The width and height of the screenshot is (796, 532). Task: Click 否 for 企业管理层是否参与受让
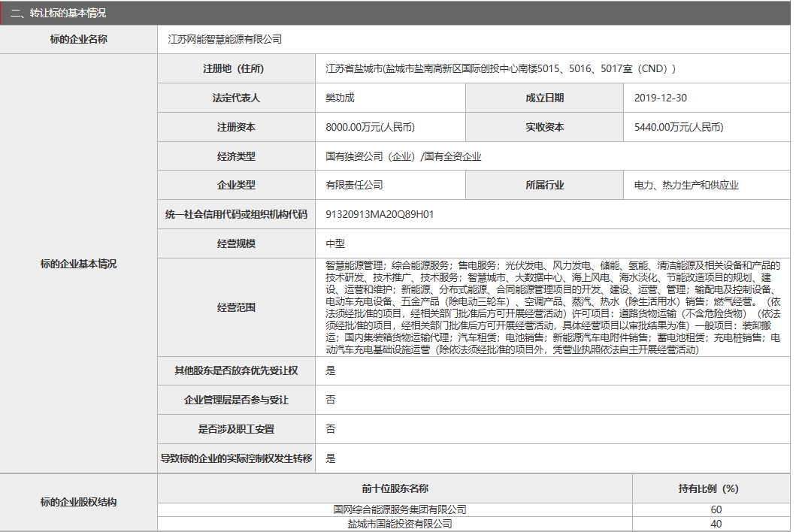tap(328, 400)
